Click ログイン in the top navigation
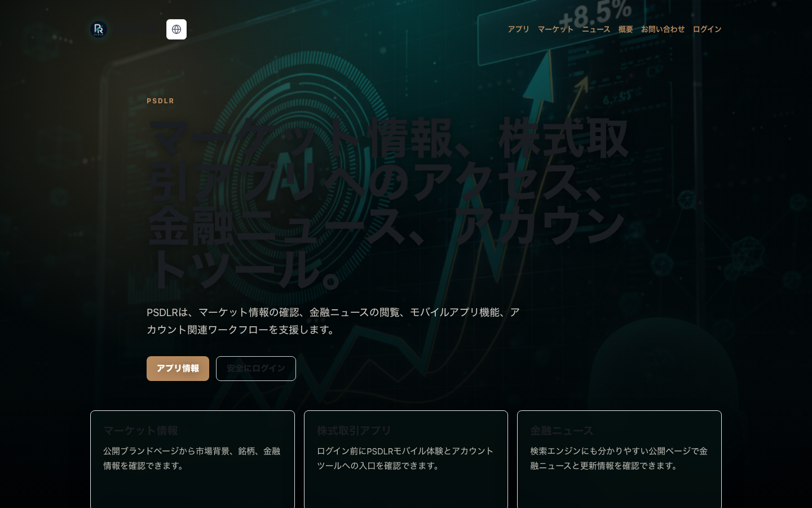Viewport: 812px width, 508px height. click(x=707, y=29)
